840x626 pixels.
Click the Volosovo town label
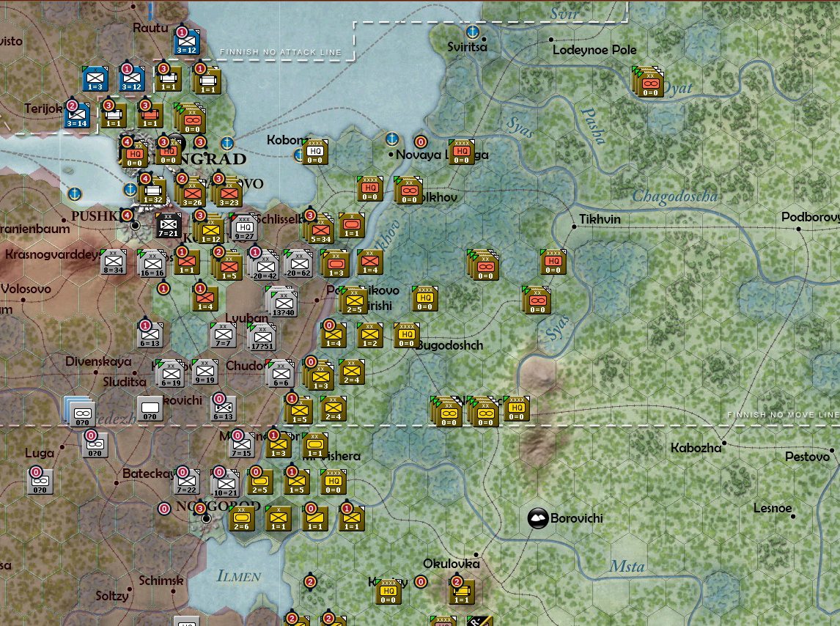pos(26,289)
